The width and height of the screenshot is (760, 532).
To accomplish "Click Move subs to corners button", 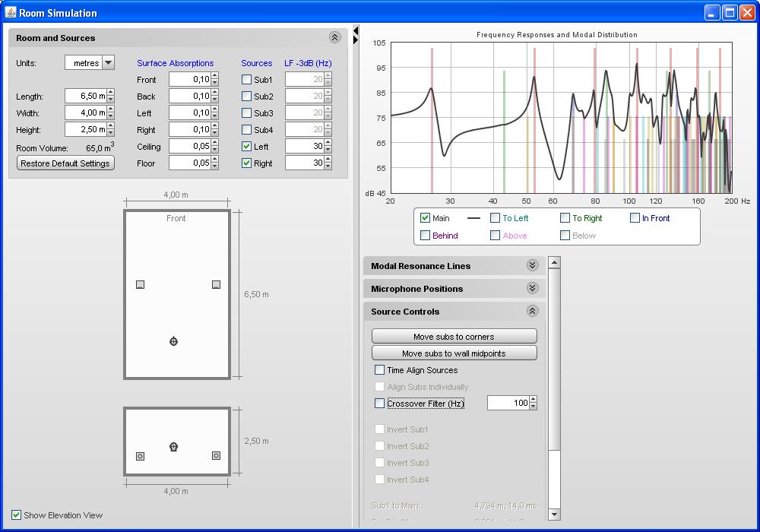I will click(x=454, y=337).
